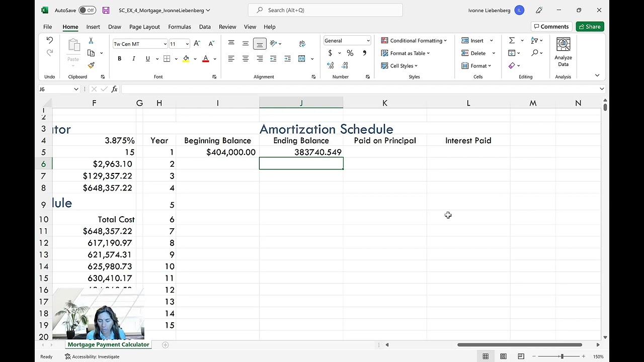Toggle Wrap Text

(x=302, y=44)
